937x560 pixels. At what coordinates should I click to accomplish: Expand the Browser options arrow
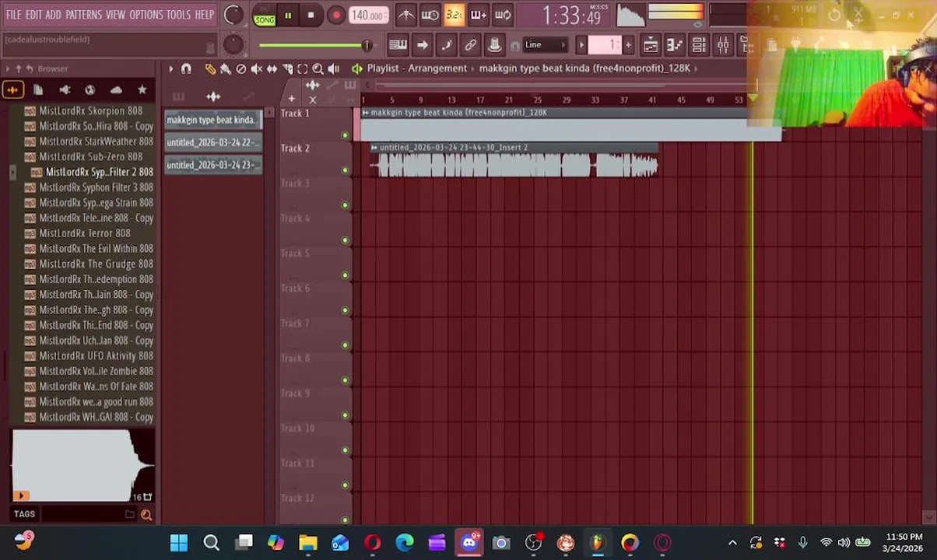9,68
